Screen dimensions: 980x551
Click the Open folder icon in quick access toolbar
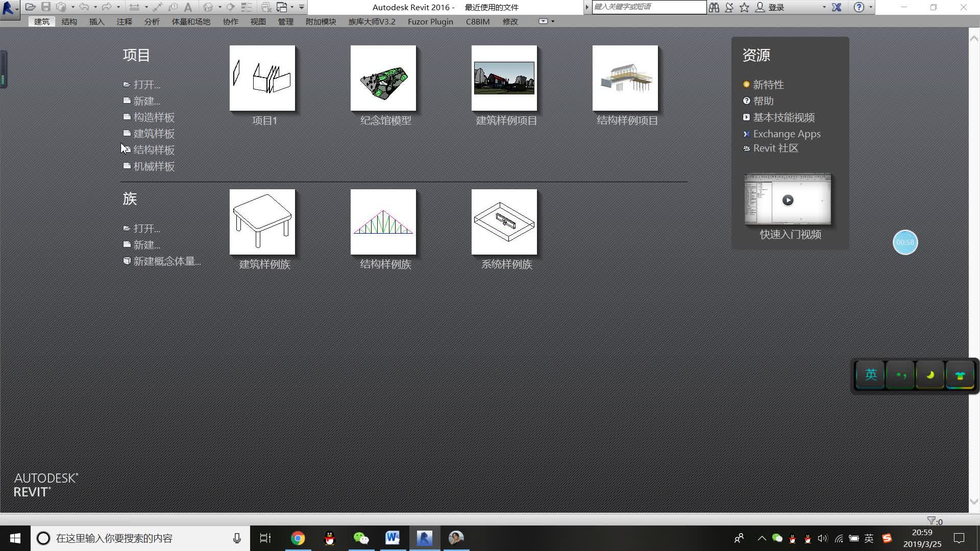(x=31, y=7)
